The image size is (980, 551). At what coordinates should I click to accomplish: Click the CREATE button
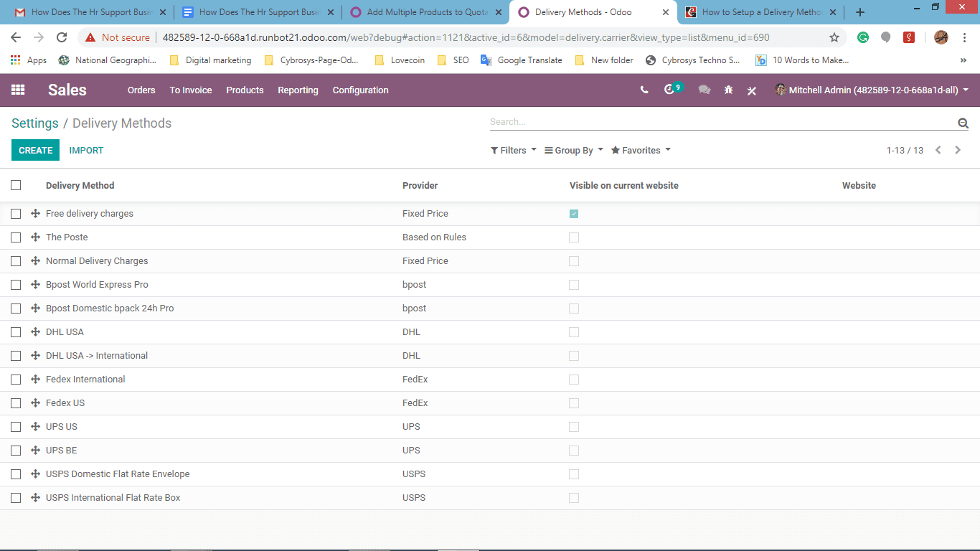click(x=36, y=150)
